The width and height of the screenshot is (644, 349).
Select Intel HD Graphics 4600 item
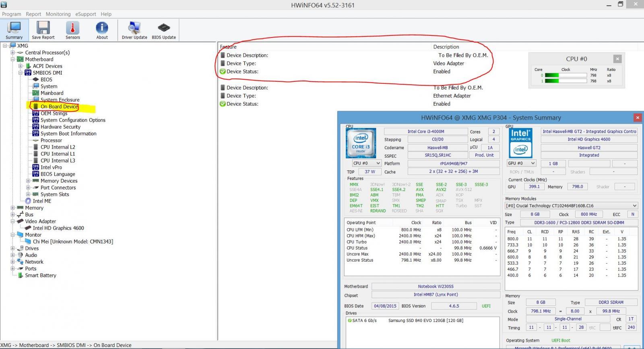58,228
